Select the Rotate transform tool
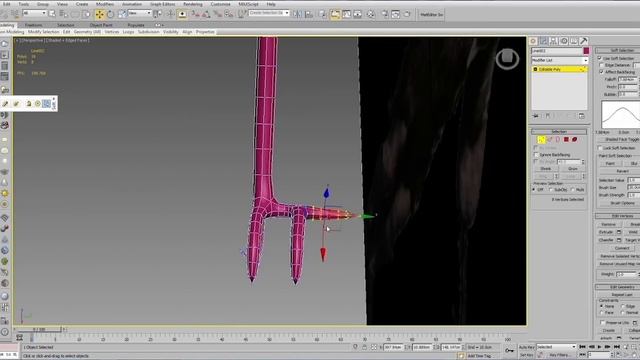This screenshot has height=360, width=640. pyautogui.click(x=111, y=15)
